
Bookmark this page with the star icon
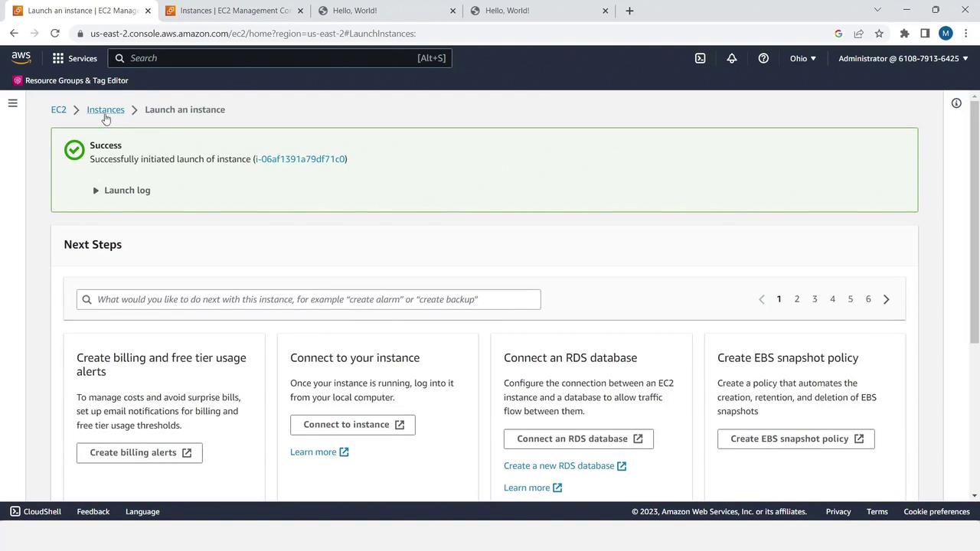pos(879,34)
